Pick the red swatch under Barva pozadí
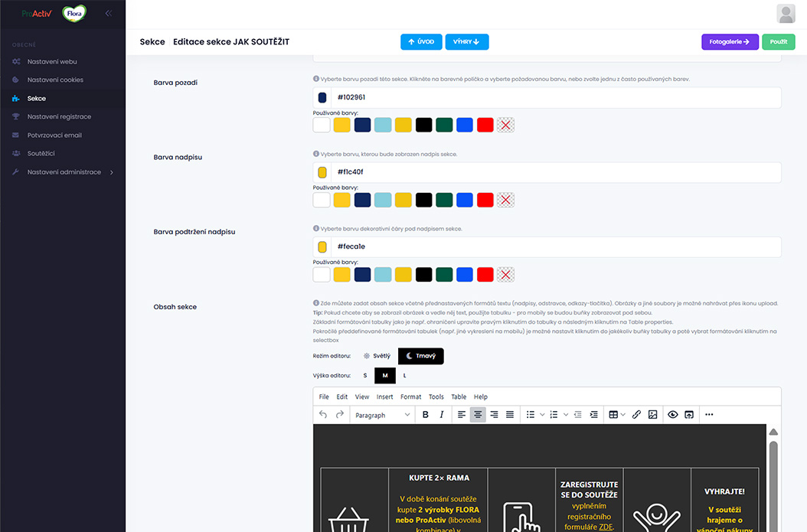 tap(485, 125)
